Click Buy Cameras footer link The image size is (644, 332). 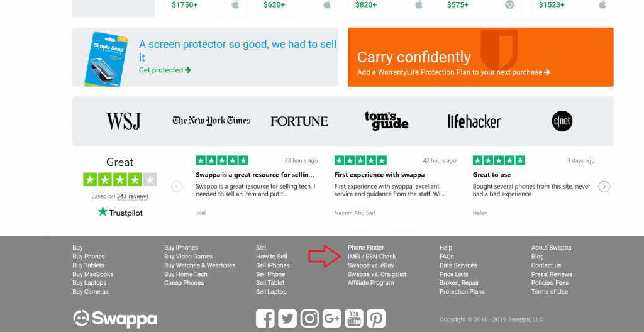coord(91,292)
